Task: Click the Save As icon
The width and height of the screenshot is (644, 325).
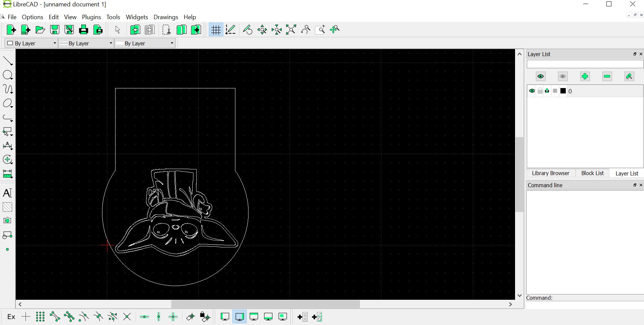Action: click(x=69, y=30)
